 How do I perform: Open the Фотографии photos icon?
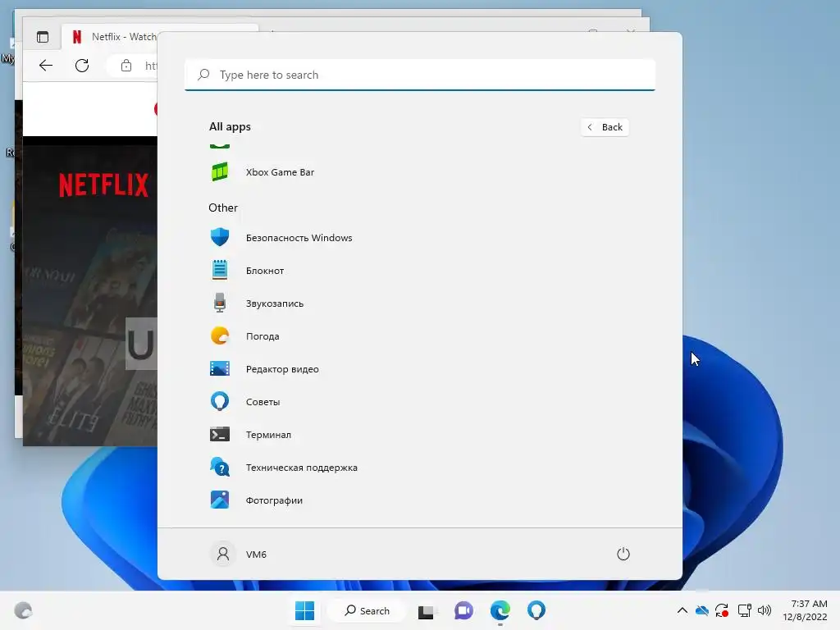pos(220,500)
